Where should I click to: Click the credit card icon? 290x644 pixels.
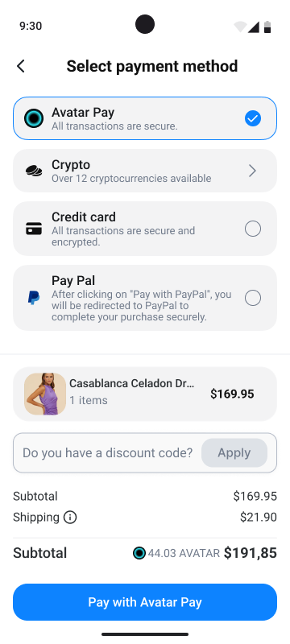[34, 229]
